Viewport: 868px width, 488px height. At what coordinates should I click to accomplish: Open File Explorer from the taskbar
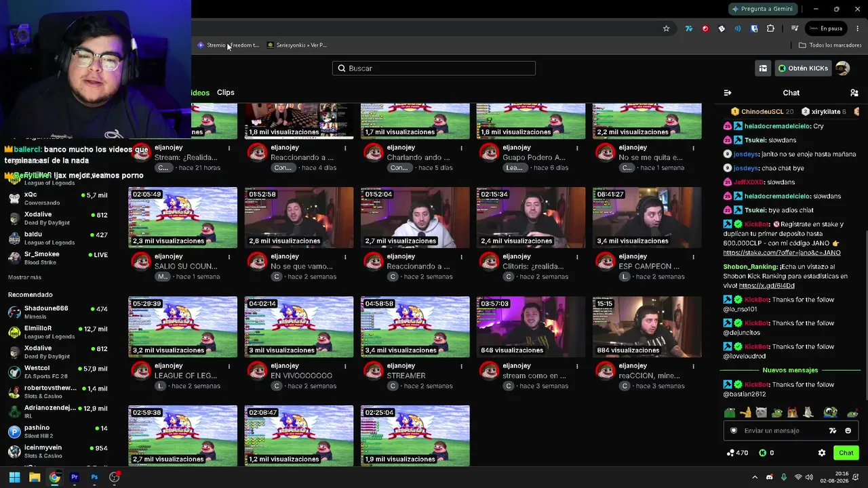click(x=35, y=477)
